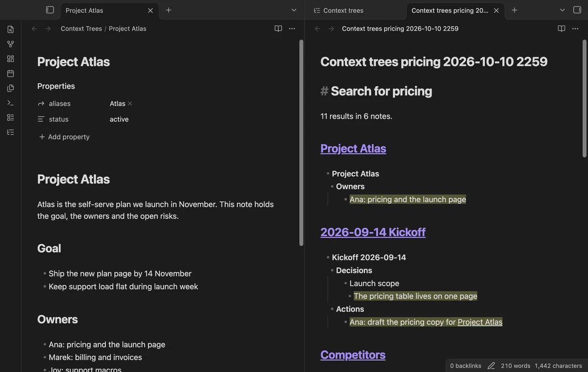This screenshot has height=372, width=588.
Task: Collapse the Decisions bullet
Action: tap(332, 270)
